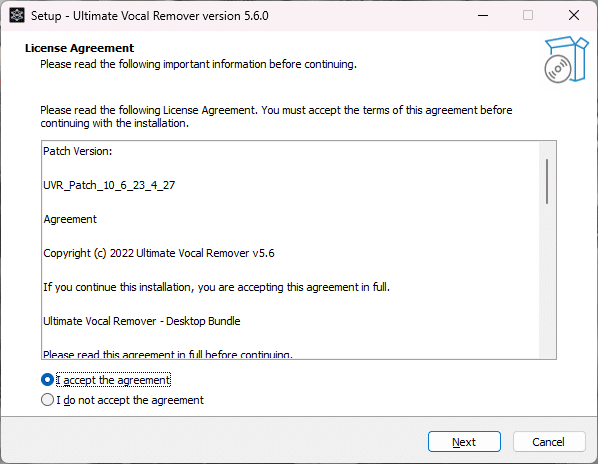Click the Ultimate Vocal Remover title bar icon

pos(17,16)
